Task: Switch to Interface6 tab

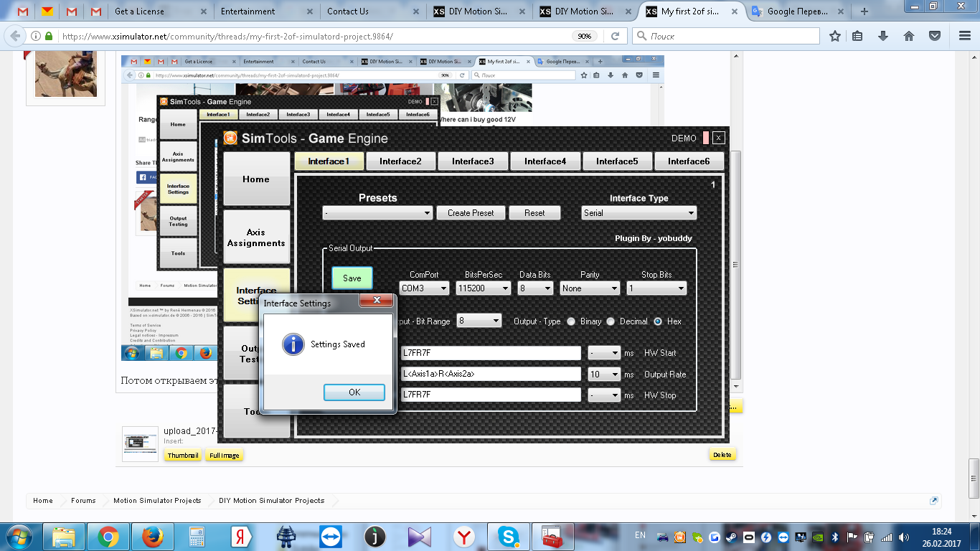Action: click(689, 161)
